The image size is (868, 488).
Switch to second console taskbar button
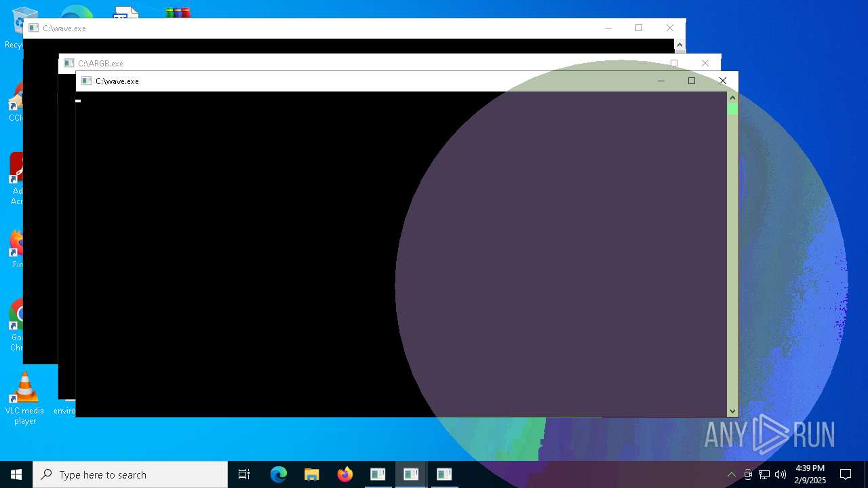click(x=411, y=474)
